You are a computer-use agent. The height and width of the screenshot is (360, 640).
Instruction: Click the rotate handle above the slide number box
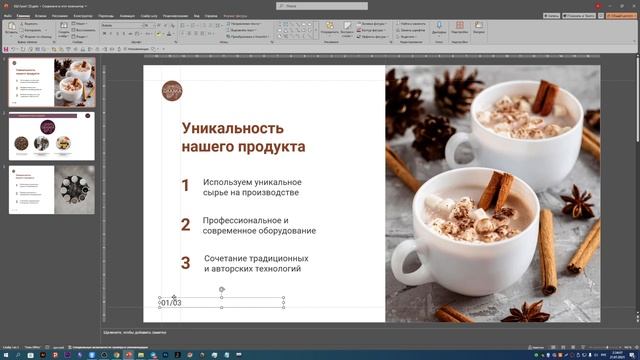tap(222, 289)
